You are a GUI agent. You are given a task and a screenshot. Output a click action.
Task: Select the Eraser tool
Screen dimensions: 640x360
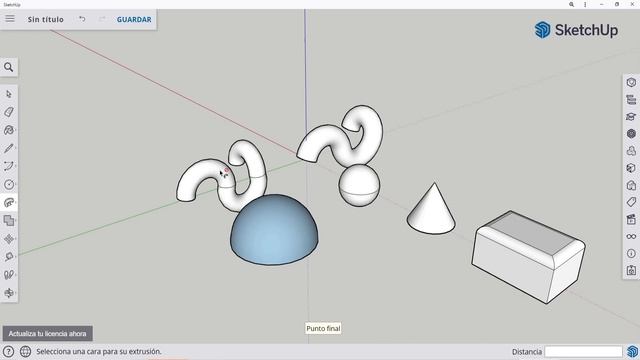(9, 112)
